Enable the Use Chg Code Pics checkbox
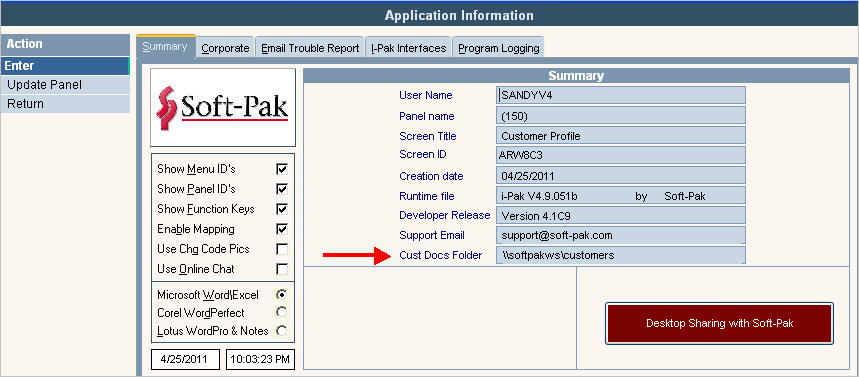The height and width of the screenshot is (377, 859). click(x=282, y=249)
